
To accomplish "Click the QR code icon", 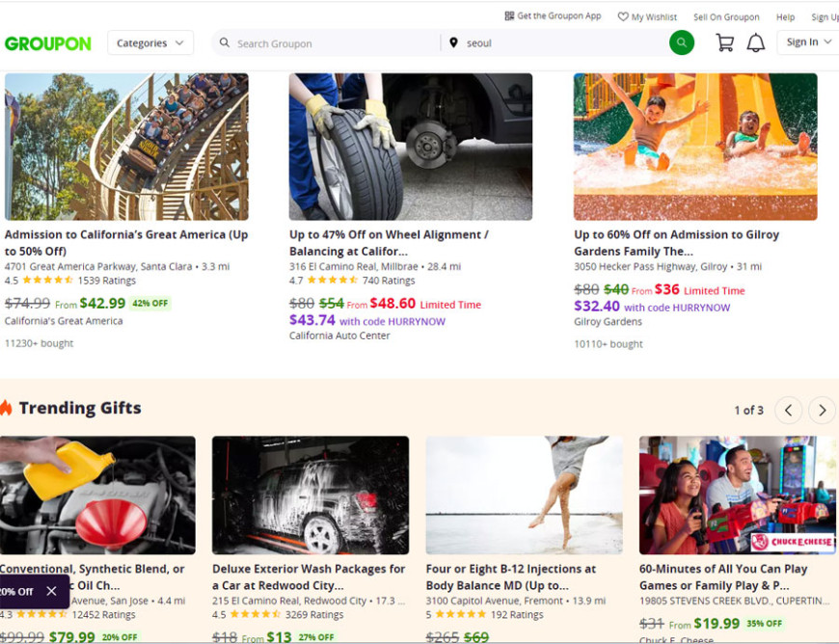I will coord(509,16).
